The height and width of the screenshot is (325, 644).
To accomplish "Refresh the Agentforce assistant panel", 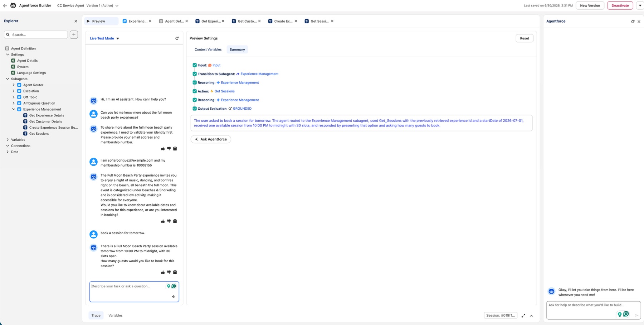I will coord(633,21).
